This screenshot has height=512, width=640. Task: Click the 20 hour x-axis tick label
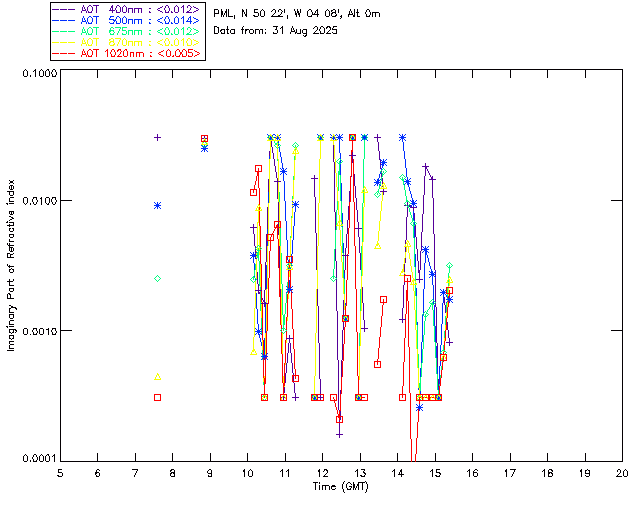622,473
